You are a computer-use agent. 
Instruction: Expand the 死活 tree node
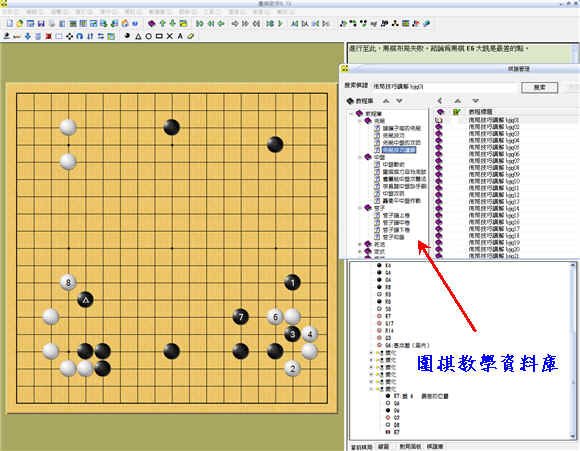coord(360,244)
